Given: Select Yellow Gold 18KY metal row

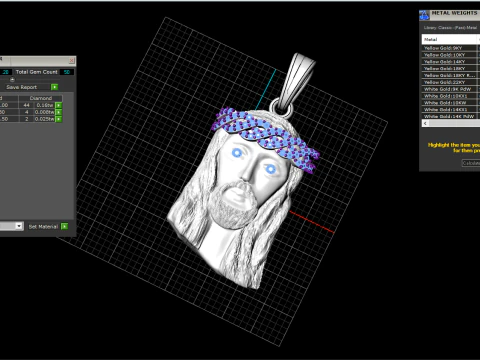Looking at the screenshot, I should coord(450,68).
